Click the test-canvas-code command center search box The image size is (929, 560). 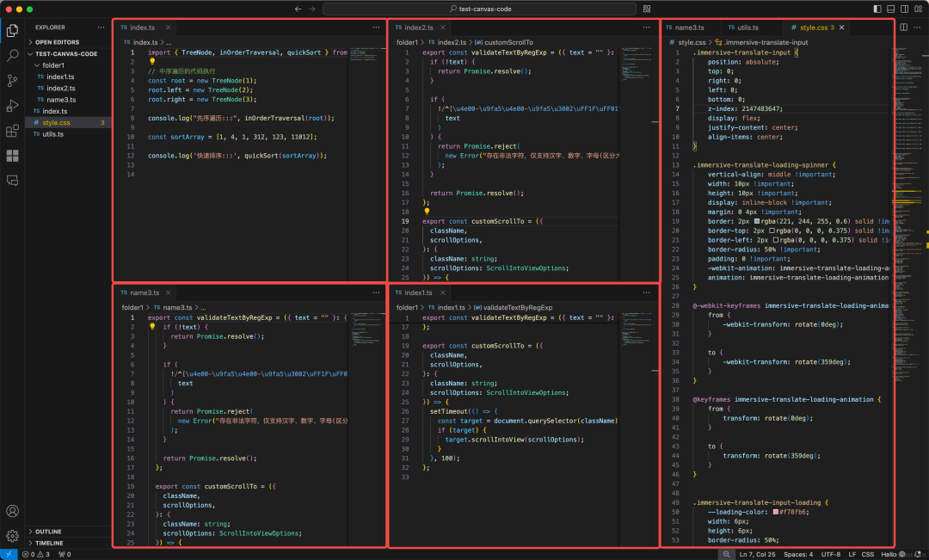479,9
